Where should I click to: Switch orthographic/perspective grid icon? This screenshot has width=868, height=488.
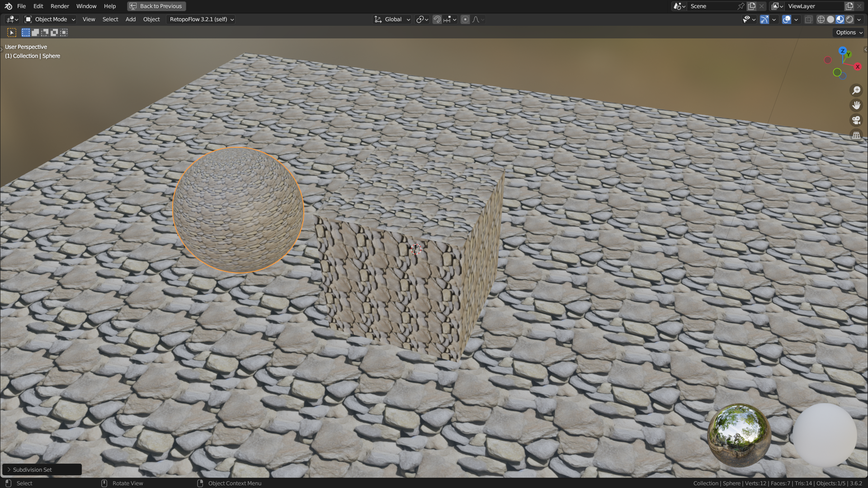[x=856, y=135]
